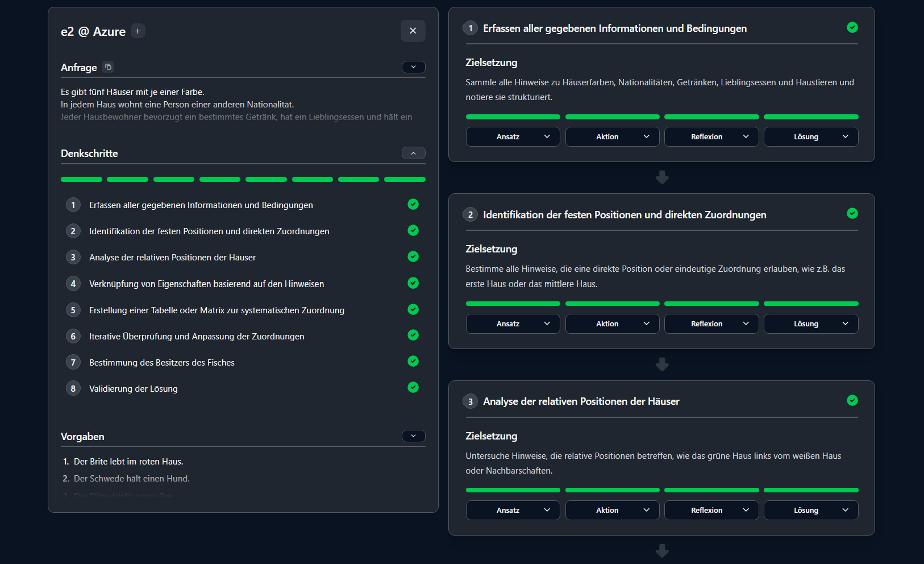Open the Reflexion dropdown in step 2
This screenshot has height=564, width=924.
711,324
